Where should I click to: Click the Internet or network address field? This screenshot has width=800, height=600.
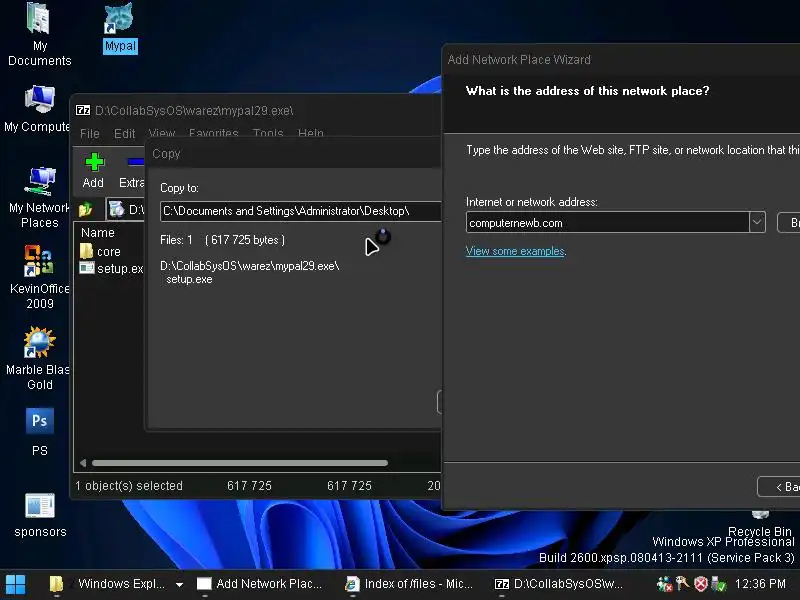coord(608,222)
